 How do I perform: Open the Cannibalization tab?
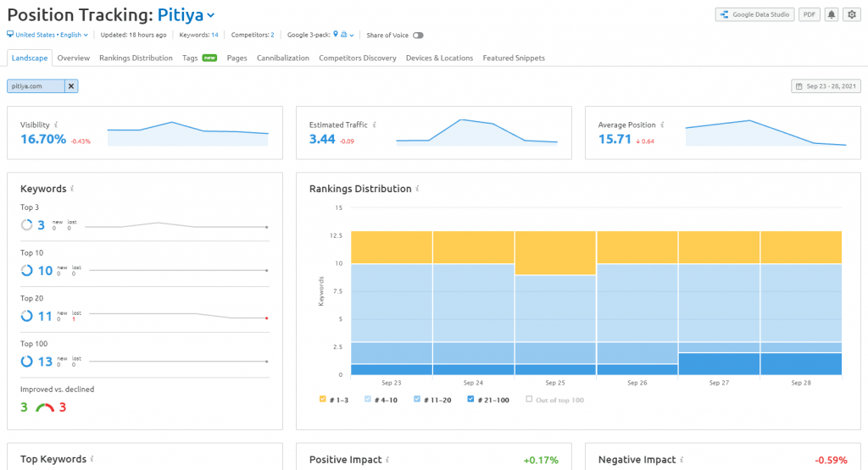[x=283, y=58]
